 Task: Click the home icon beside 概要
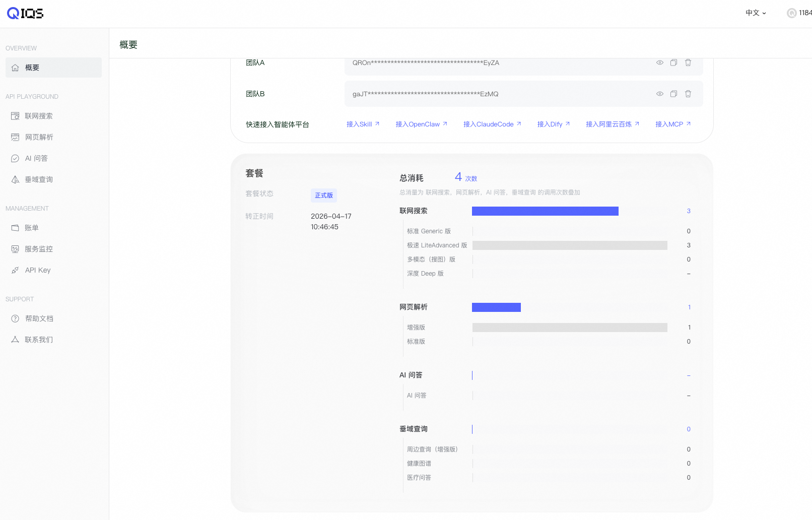point(15,68)
